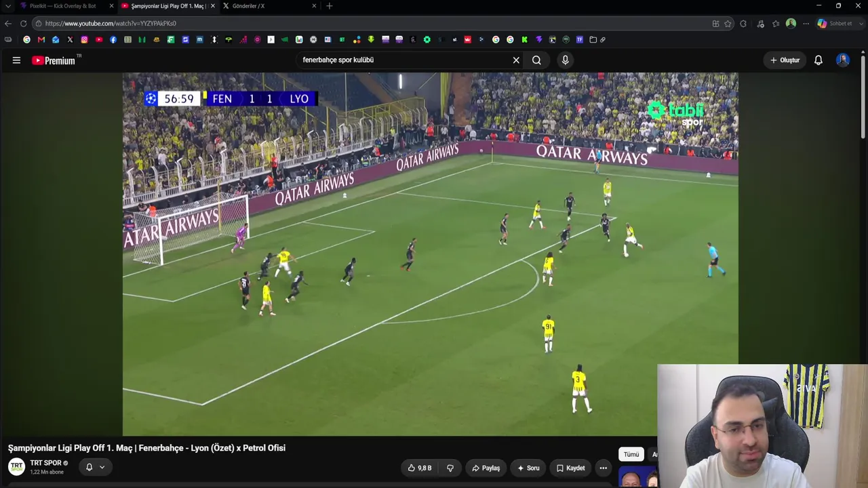Open the Soru ask button
This screenshot has width=868, height=488.
click(x=528, y=468)
